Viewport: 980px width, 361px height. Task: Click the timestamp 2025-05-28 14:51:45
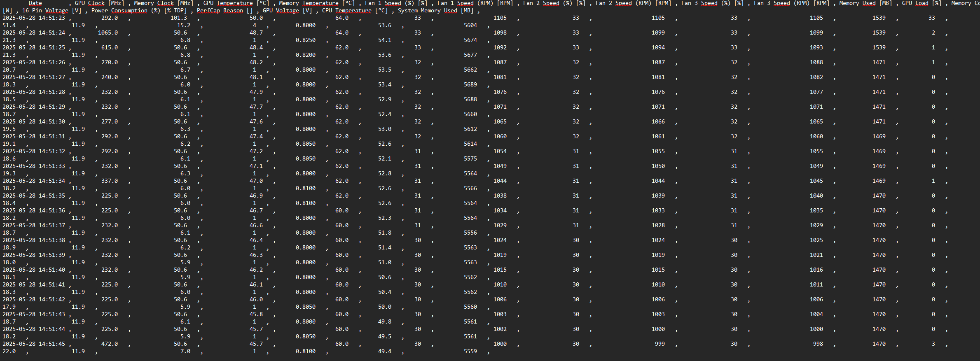34,344
